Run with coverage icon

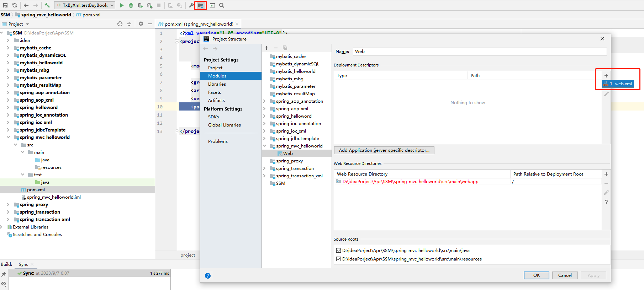[140, 5]
